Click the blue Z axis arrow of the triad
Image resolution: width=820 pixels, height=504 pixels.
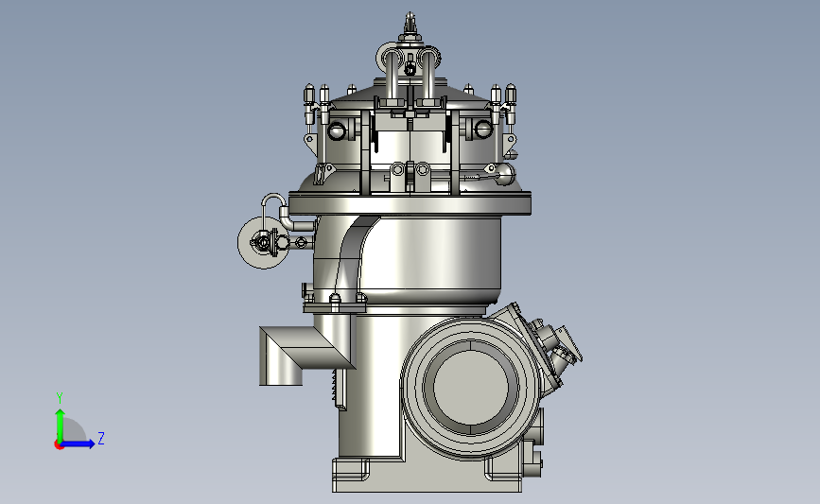pos(78,443)
